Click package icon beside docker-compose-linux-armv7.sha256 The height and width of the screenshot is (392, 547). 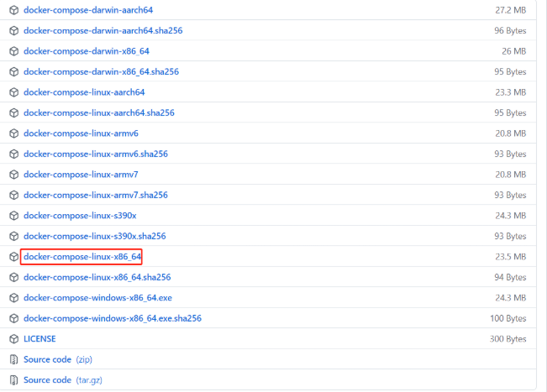click(13, 195)
